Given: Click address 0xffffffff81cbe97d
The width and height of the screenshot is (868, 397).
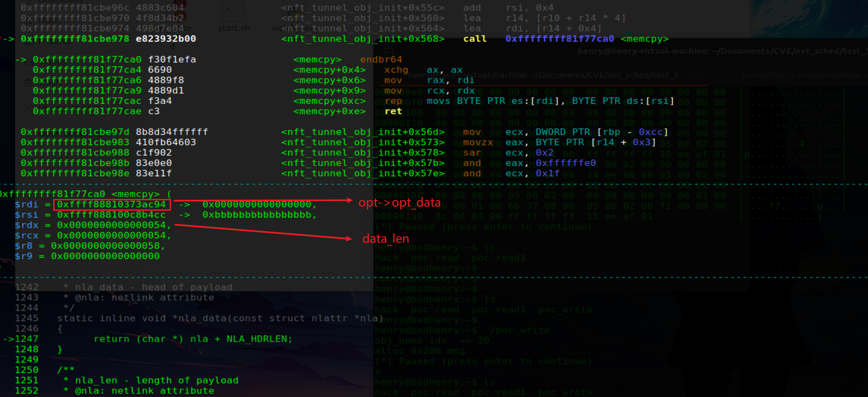Looking at the screenshot, I should (75, 132).
